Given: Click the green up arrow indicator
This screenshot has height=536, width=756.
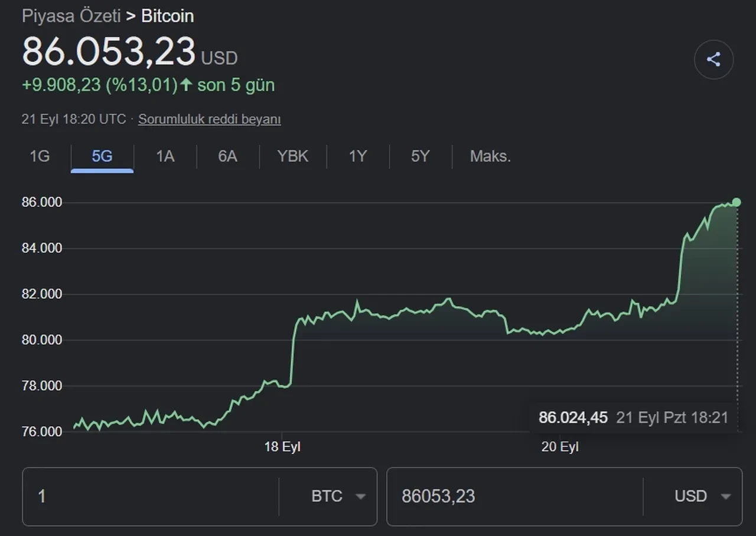Looking at the screenshot, I should [186, 85].
